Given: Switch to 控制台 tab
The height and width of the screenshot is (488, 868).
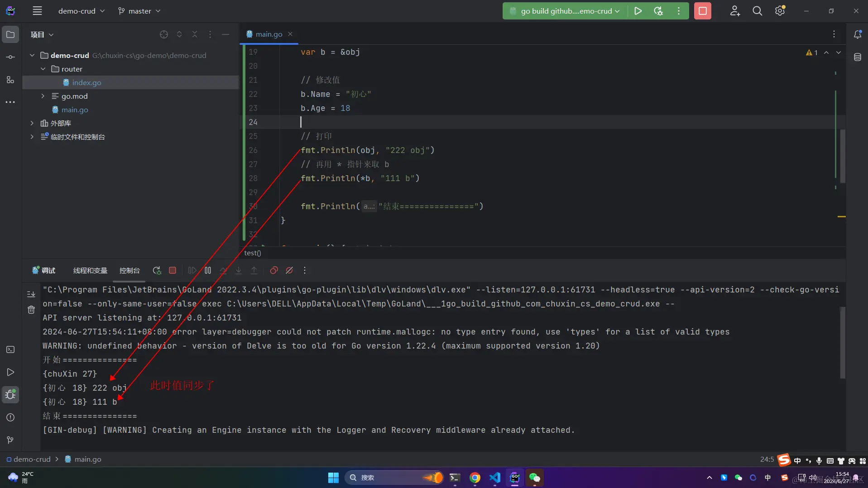Looking at the screenshot, I should point(129,270).
